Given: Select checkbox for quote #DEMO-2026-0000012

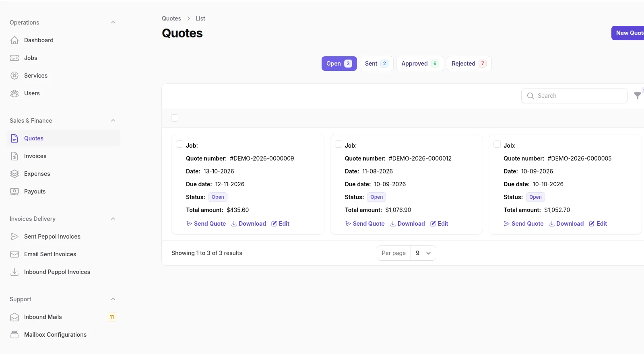Looking at the screenshot, I should coord(339,144).
